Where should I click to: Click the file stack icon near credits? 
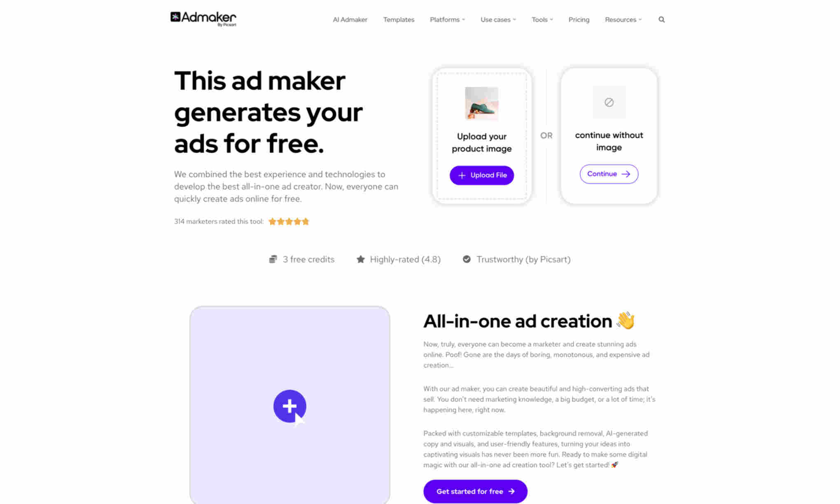click(x=273, y=259)
